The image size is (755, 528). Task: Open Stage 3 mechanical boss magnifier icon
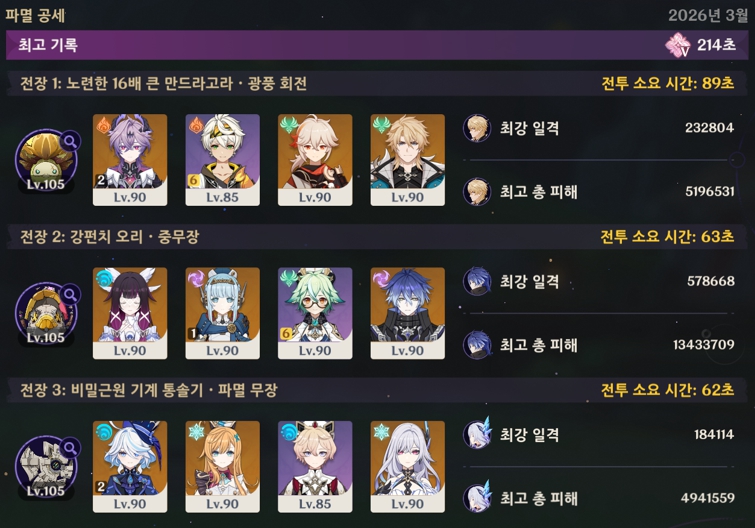click(70, 448)
